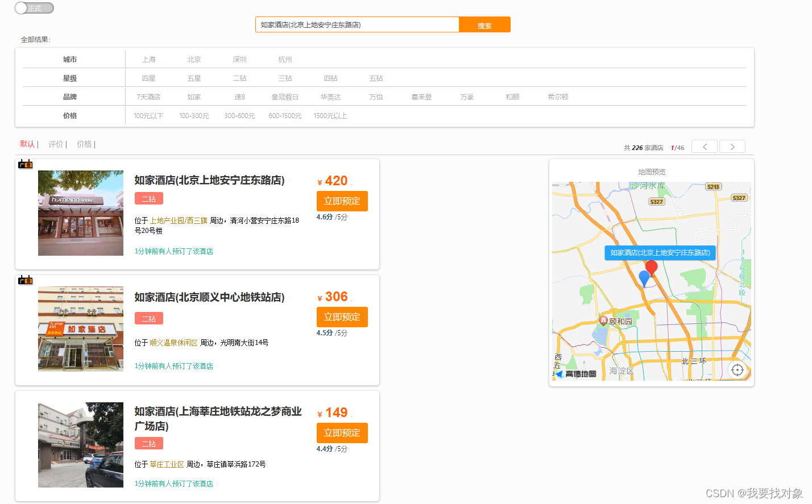Image resolution: width=812 pixels, height=504 pixels.
Task: Open area link 上地产业园/西三旗
Action: click(179, 220)
